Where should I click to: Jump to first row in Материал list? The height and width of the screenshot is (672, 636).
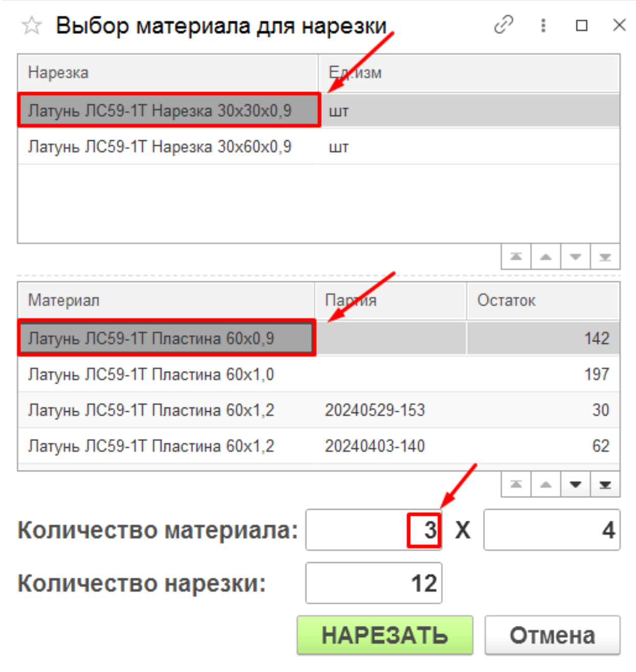click(x=516, y=484)
